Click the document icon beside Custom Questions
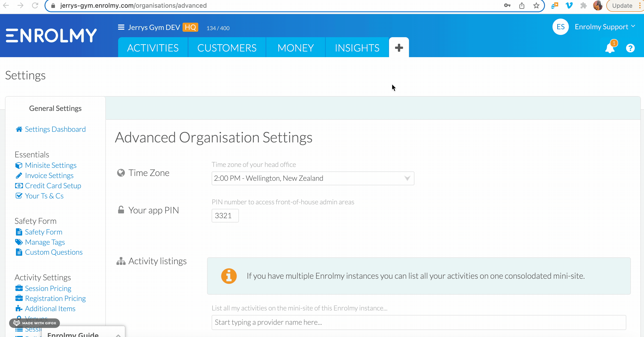The height and width of the screenshot is (337, 644). click(19, 252)
